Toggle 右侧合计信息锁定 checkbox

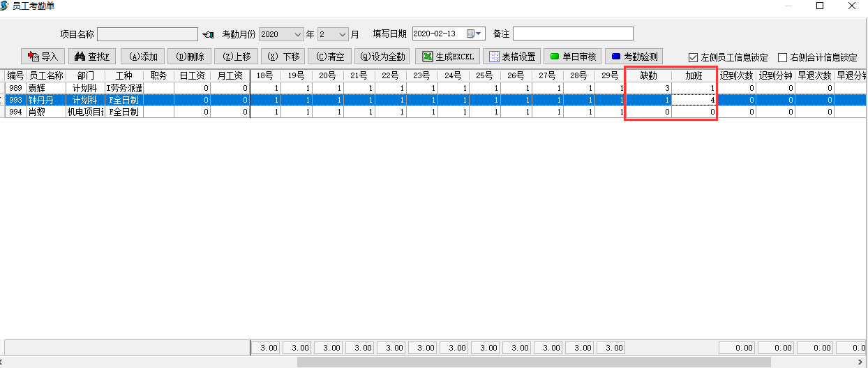tap(782, 57)
